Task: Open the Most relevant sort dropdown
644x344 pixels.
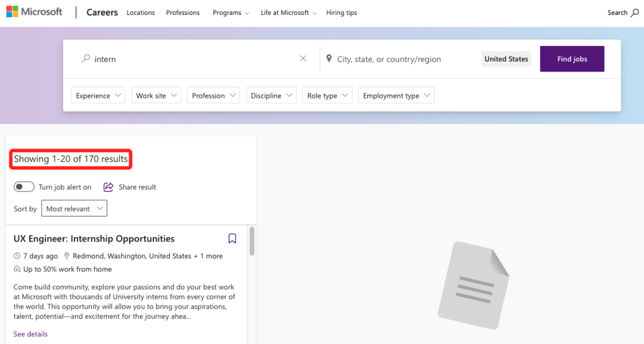Action: [x=75, y=209]
